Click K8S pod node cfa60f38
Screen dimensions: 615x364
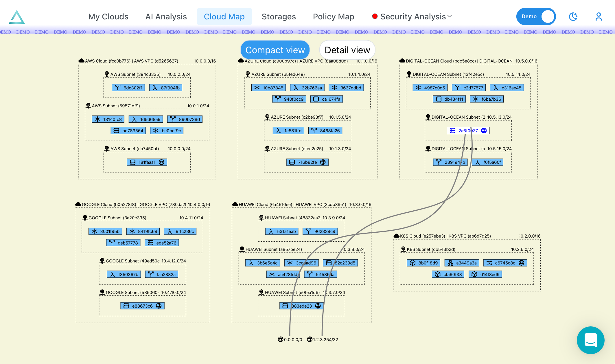(x=448, y=275)
